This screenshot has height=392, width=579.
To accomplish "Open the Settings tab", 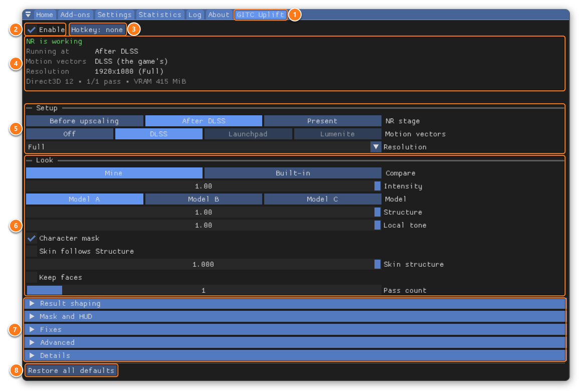I will [x=114, y=15].
